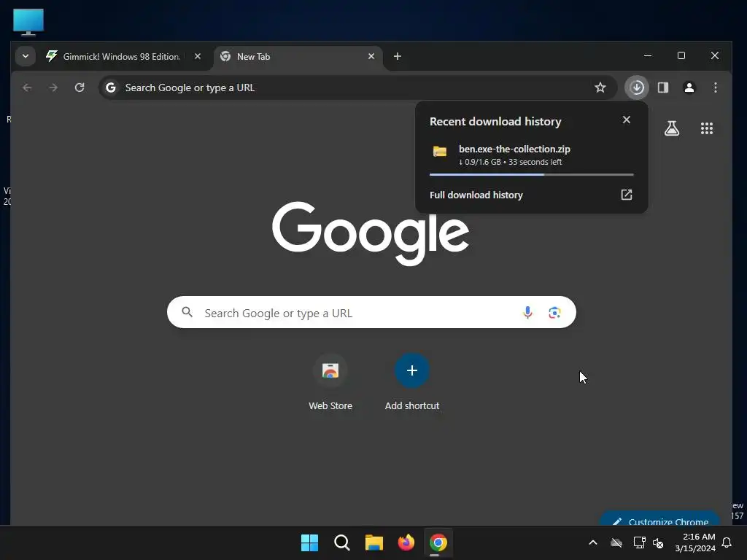Click the zip file folder icon
The height and width of the screenshot is (560, 747).
(x=440, y=152)
